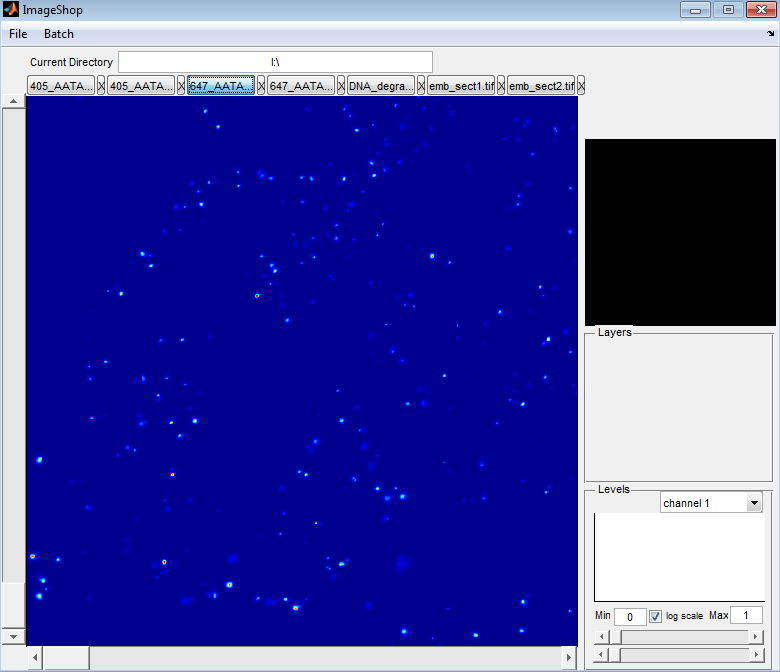Click the lower Levels slider thumb
The width and height of the screenshot is (780, 672).
(x=615, y=655)
